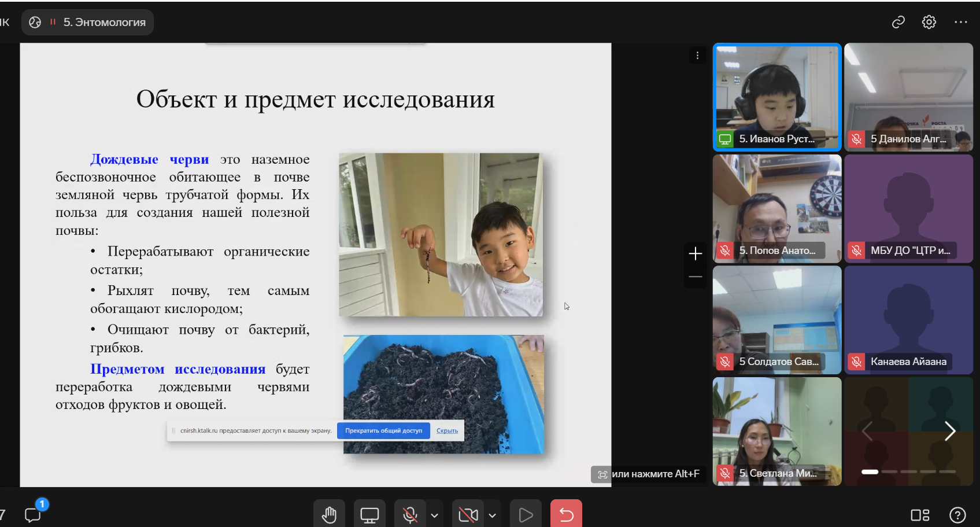The image size is (980, 527).
Task: Expand camera options dropdown arrow
Action: (492, 515)
